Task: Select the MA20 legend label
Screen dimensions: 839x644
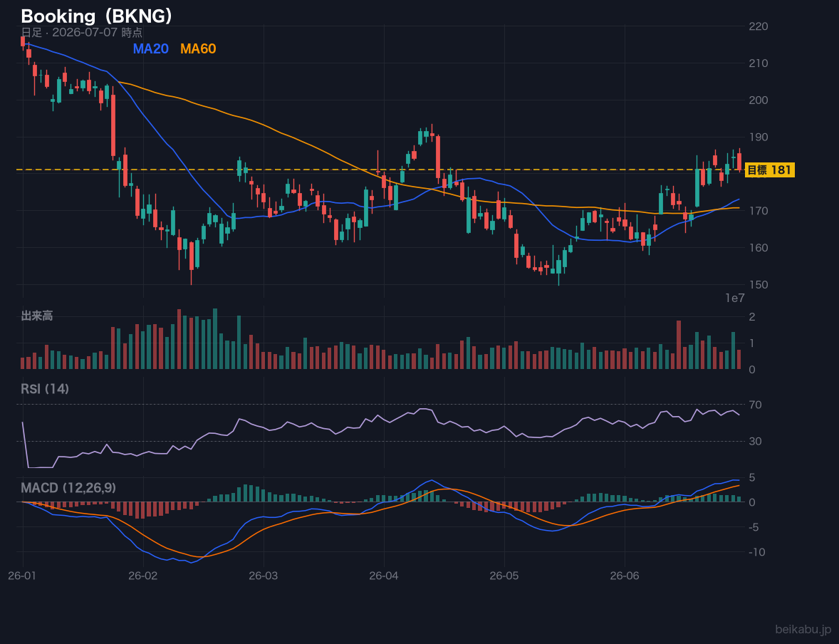Action: coord(150,48)
